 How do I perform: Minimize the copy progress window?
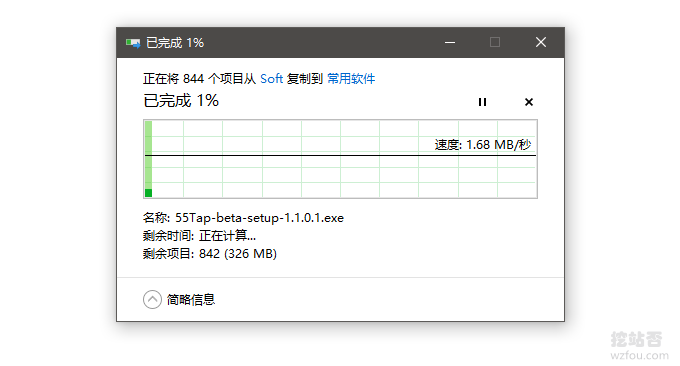[450, 42]
